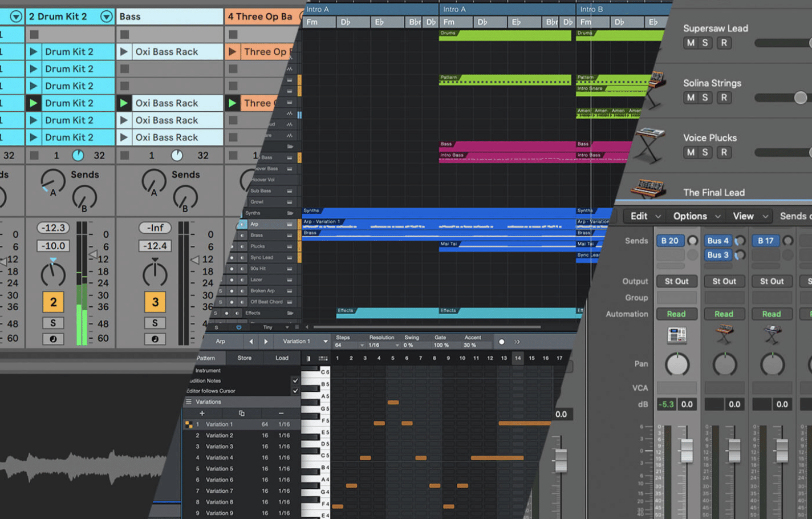Image resolution: width=812 pixels, height=519 pixels.
Task: Toggle Bass track activator number 3
Action: click(x=155, y=302)
